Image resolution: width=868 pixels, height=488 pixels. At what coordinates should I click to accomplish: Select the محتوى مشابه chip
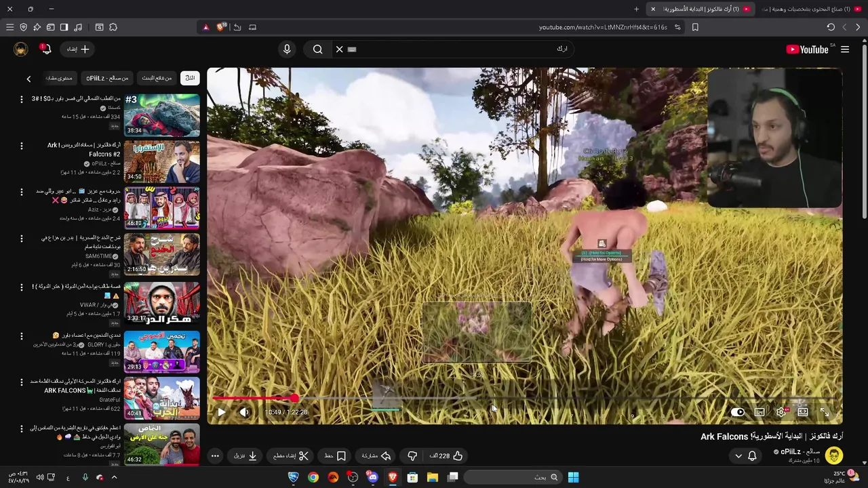coord(60,78)
